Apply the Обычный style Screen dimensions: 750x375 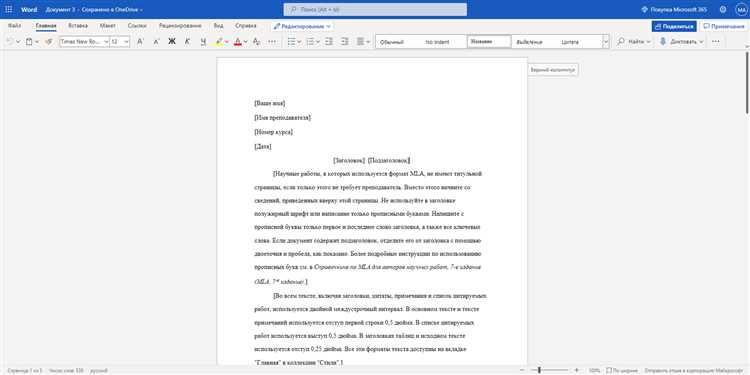point(392,42)
